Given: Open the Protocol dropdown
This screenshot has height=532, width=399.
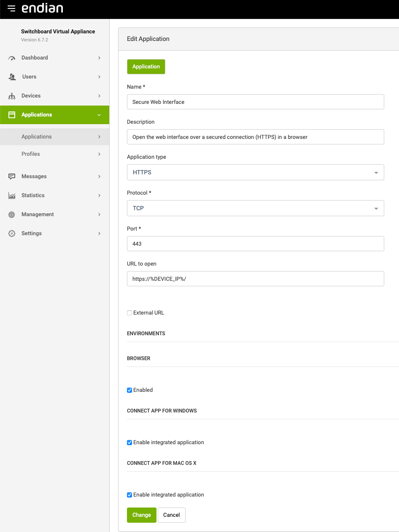Looking at the screenshot, I should 255,208.
